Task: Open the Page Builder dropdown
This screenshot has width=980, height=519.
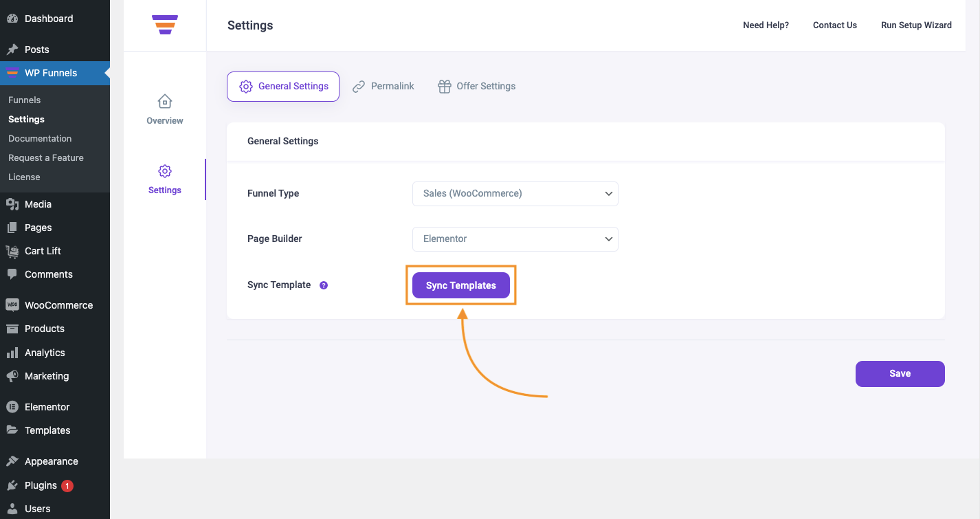Action: (x=515, y=239)
